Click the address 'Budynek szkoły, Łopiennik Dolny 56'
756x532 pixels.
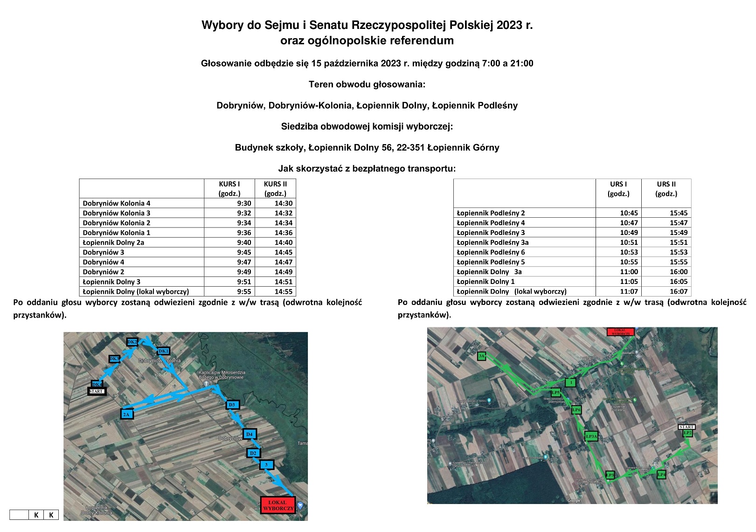[367, 147]
